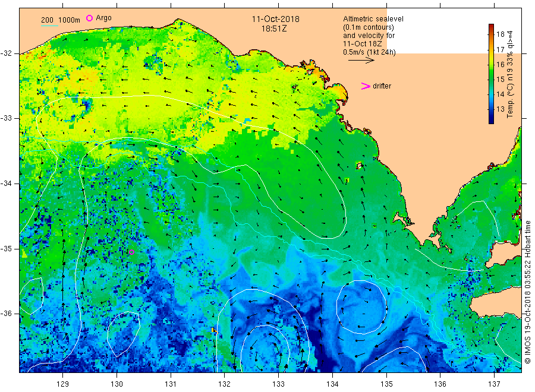This screenshot has width=535, height=392.
Task: Click the '(0.1m contours)' caption line
Action: click(368, 27)
